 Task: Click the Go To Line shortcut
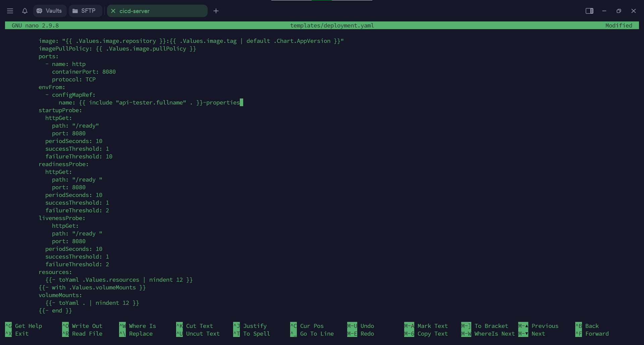tap(312, 334)
